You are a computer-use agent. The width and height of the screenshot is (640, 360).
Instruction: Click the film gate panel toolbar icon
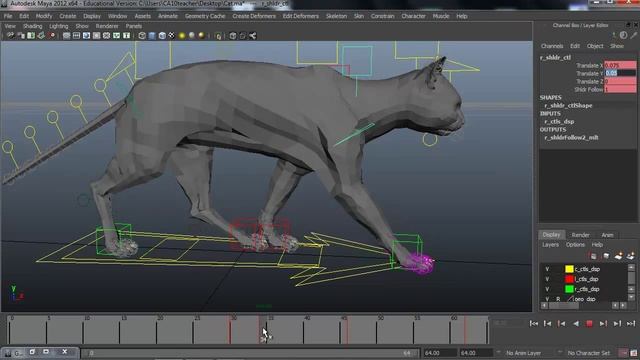coord(76,36)
